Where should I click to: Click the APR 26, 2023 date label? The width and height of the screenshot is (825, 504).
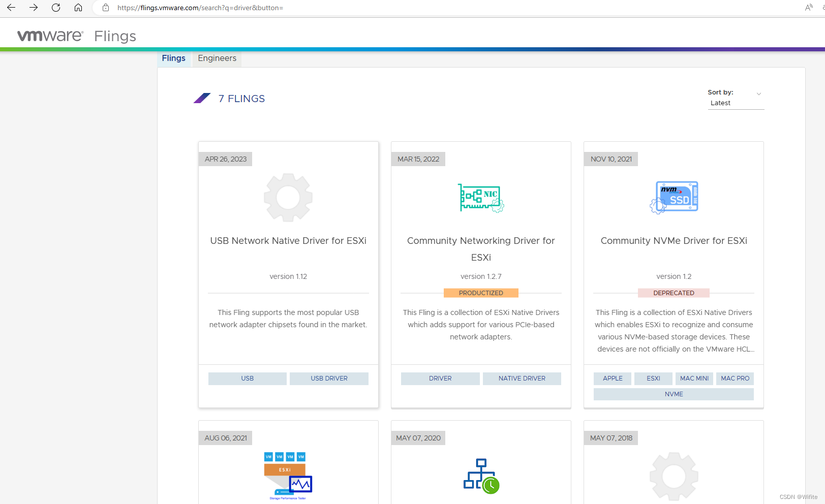click(x=226, y=159)
